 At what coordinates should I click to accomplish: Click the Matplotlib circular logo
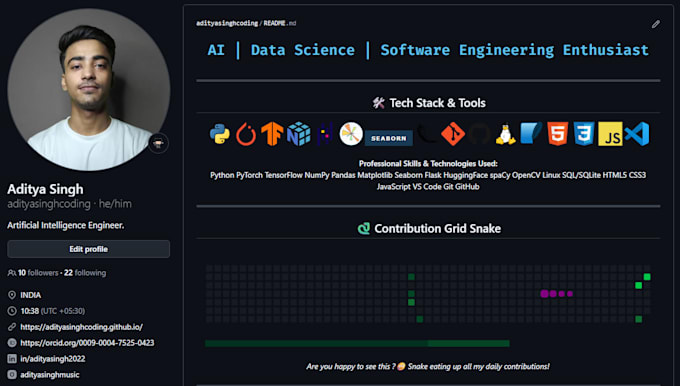click(351, 134)
